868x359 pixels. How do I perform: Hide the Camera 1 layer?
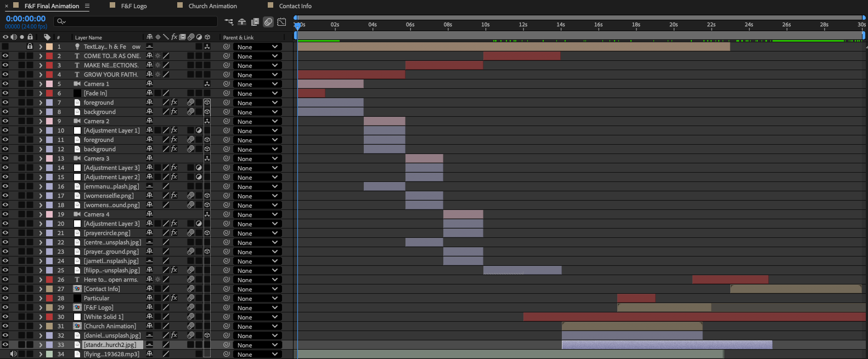click(x=5, y=84)
